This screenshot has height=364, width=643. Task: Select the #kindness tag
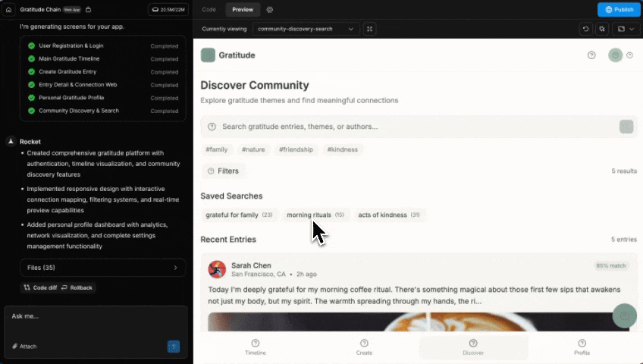point(343,149)
